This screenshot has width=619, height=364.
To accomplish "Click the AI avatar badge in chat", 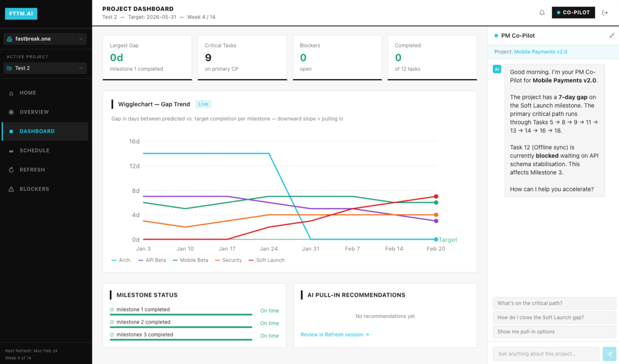I will pos(497,69).
